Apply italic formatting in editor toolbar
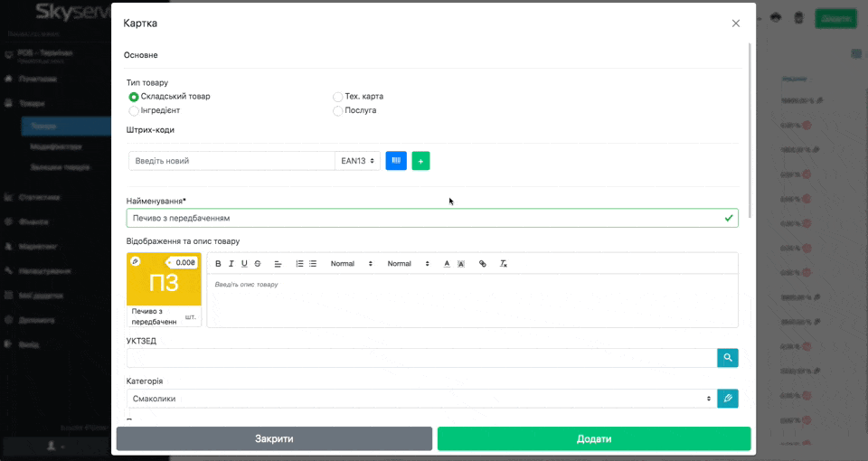Screen dimensions: 868x461 231,264
